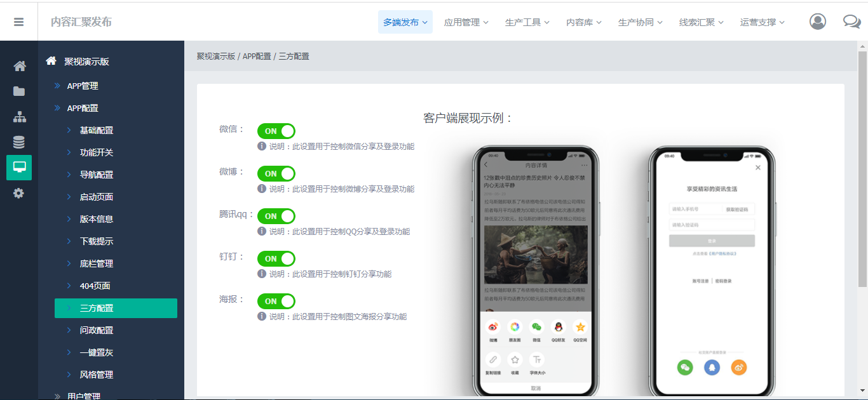The height and width of the screenshot is (400, 868).
Task: Go to 聚视演示版 in sidebar header
Action: [86, 62]
